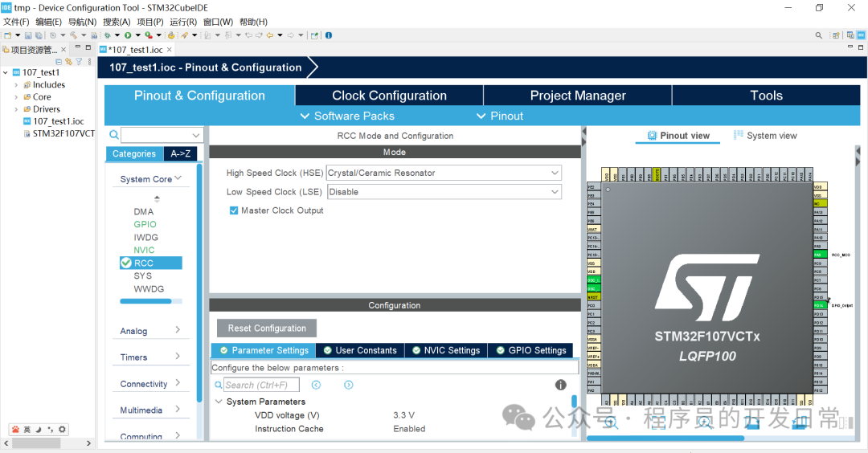The width and height of the screenshot is (868, 453).
Task: Open the 项目(P) menu
Action: point(150,22)
